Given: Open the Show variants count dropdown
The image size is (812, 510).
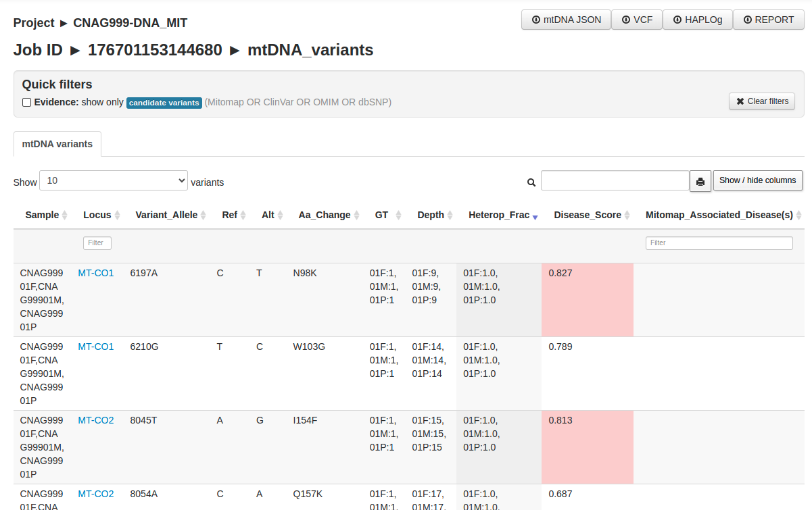Looking at the screenshot, I should [114, 181].
